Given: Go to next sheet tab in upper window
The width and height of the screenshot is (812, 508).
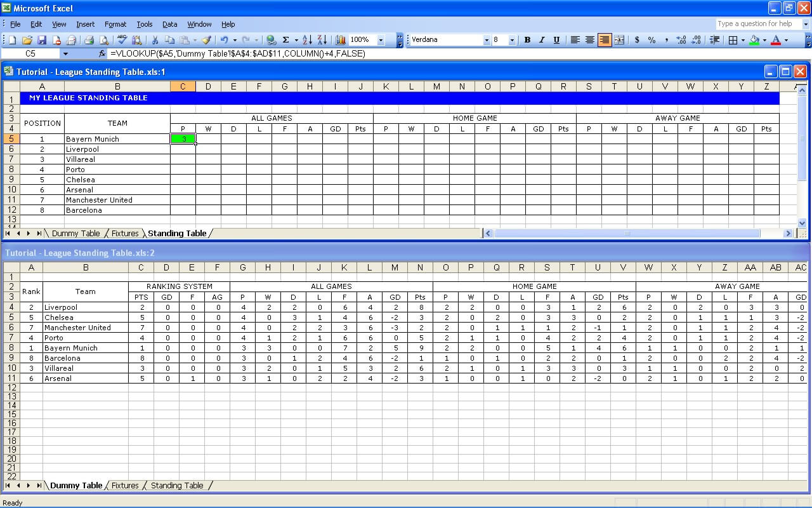Looking at the screenshot, I should tap(29, 234).
